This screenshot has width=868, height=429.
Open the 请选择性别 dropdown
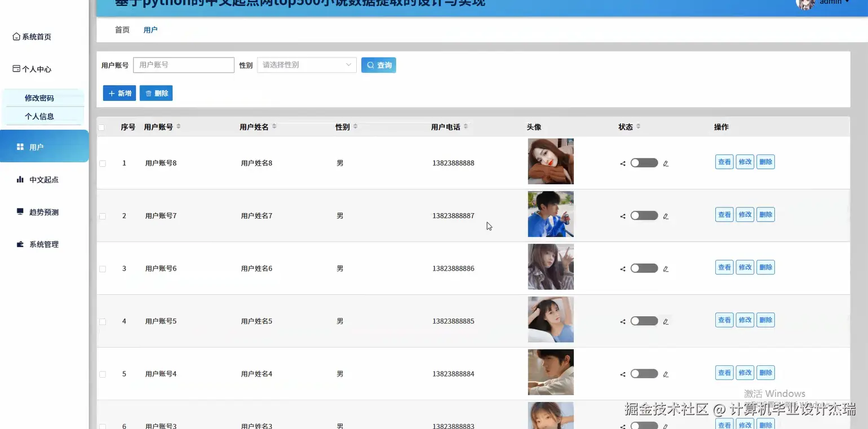tap(307, 65)
